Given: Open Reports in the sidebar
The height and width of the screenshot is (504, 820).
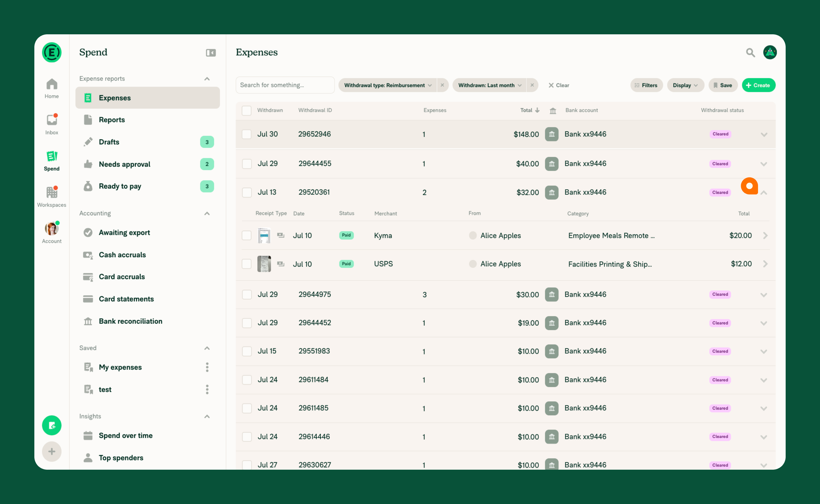Looking at the screenshot, I should [148, 120].
